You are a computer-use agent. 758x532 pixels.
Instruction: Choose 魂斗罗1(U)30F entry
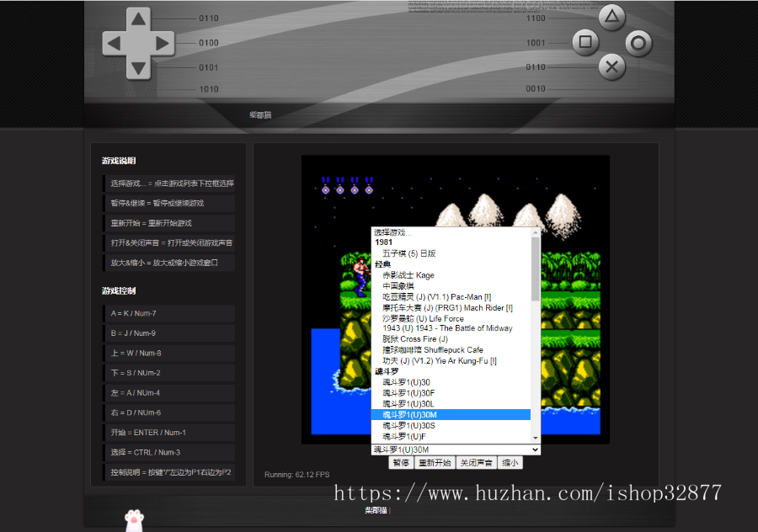(451, 393)
